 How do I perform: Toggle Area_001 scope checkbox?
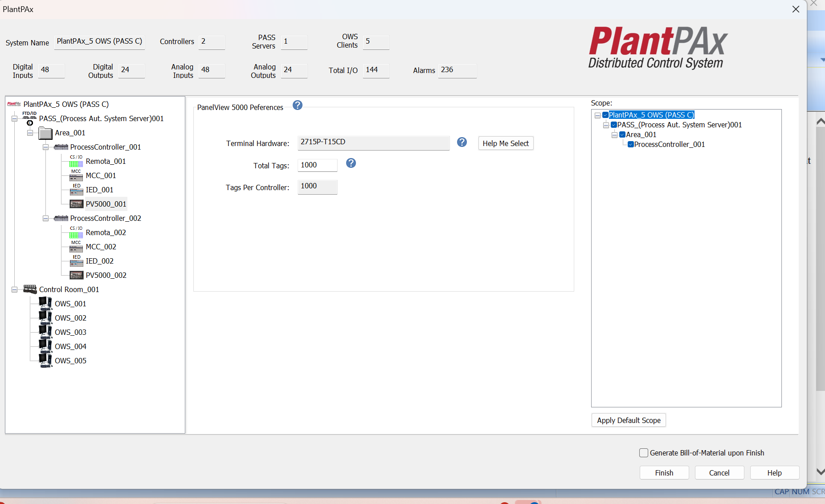coord(622,134)
